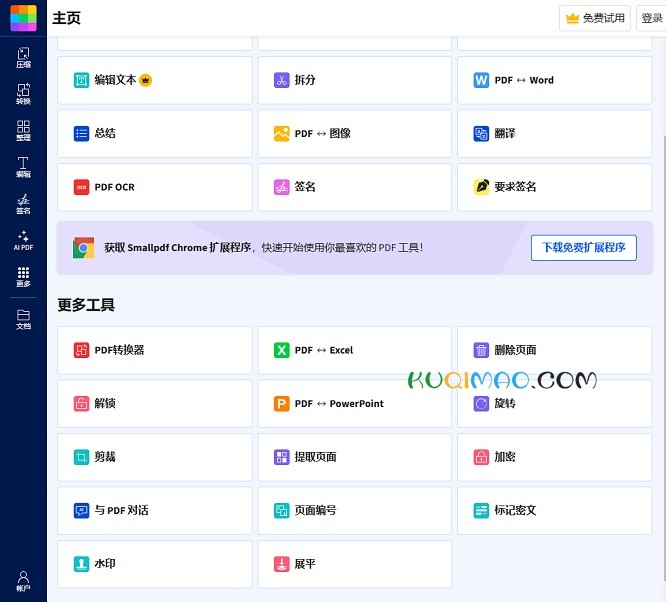
Task: Click the pink Sign (签名) card icon
Action: point(281,187)
